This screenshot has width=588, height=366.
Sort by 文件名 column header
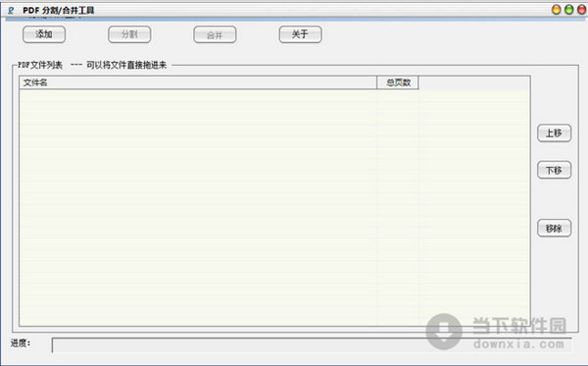[198, 82]
